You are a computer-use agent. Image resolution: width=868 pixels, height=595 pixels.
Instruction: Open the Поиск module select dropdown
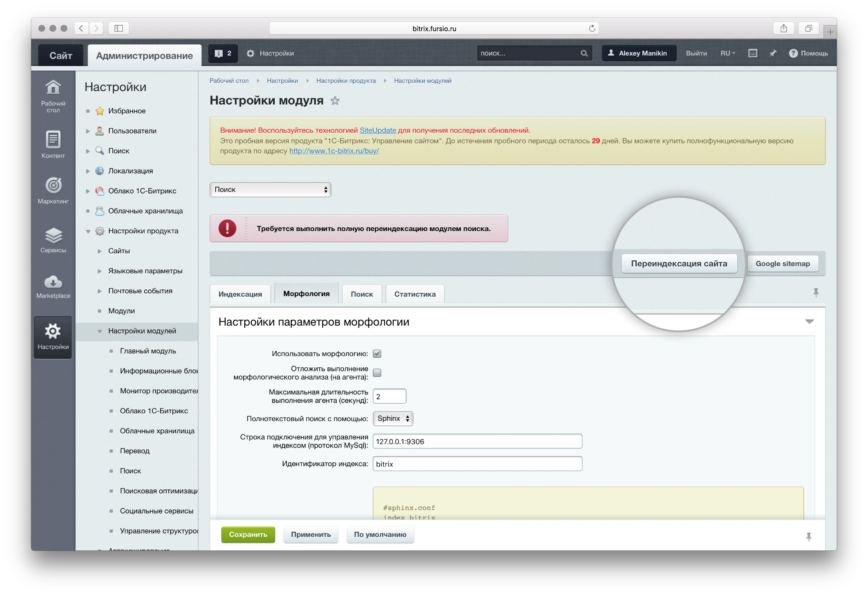pyautogui.click(x=270, y=190)
